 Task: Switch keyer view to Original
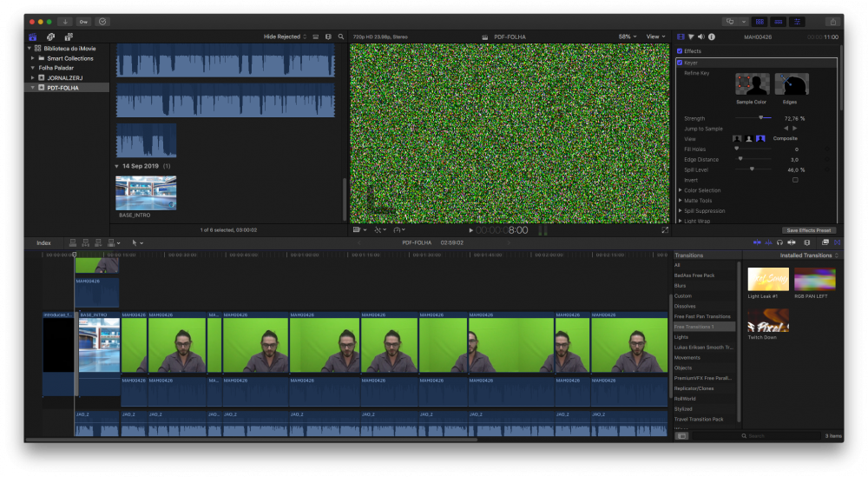[x=737, y=138]
